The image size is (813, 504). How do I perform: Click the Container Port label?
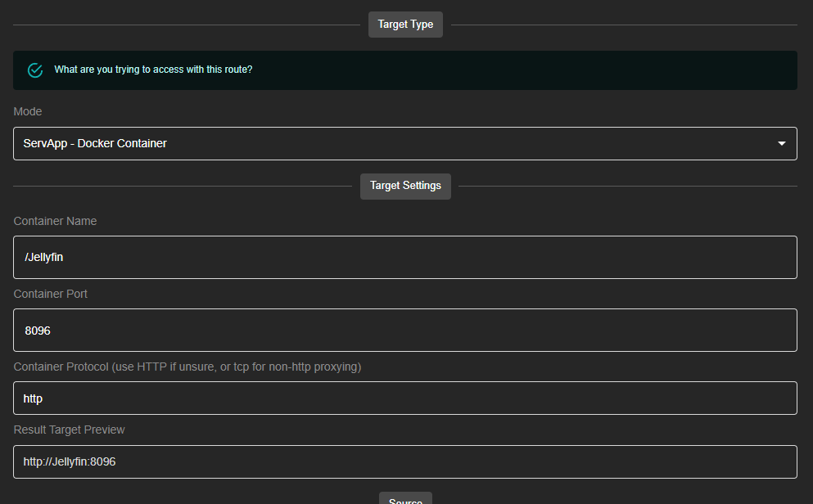[x=51, y=294]
